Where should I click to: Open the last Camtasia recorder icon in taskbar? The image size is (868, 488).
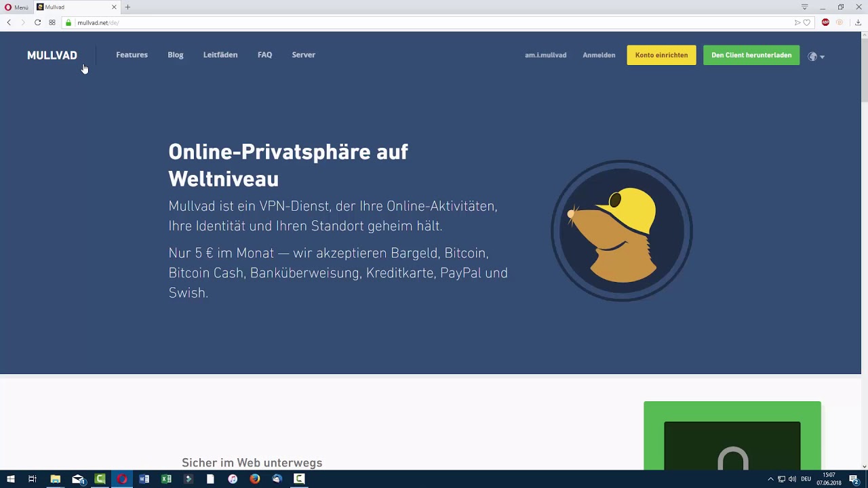pyautogui.click(x=299, y=479)
